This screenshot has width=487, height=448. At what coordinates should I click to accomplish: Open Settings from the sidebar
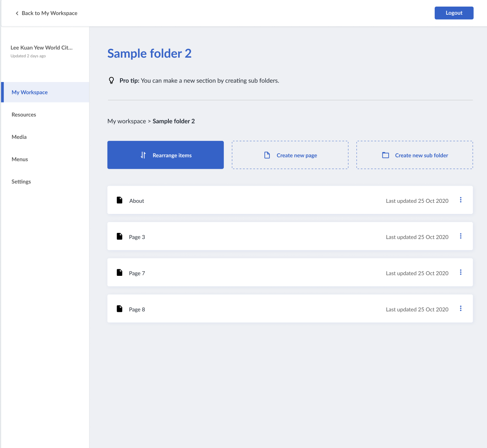[21, 181]
